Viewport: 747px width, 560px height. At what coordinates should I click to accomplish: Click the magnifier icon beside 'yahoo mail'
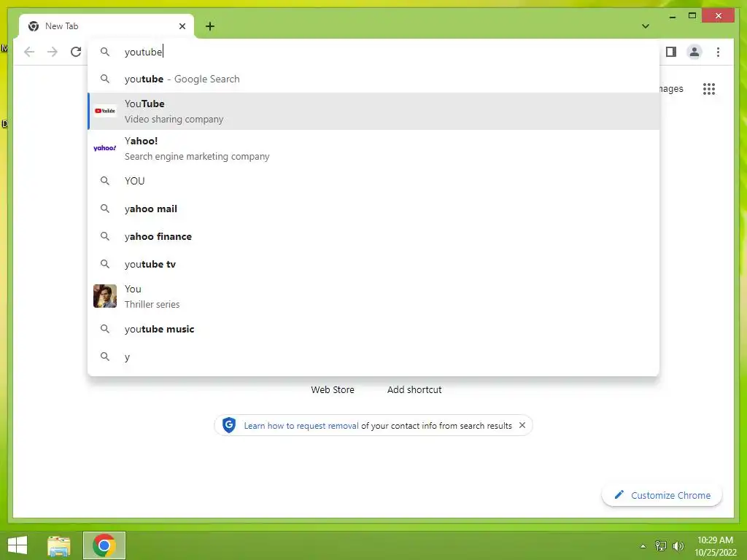(105, 208)
